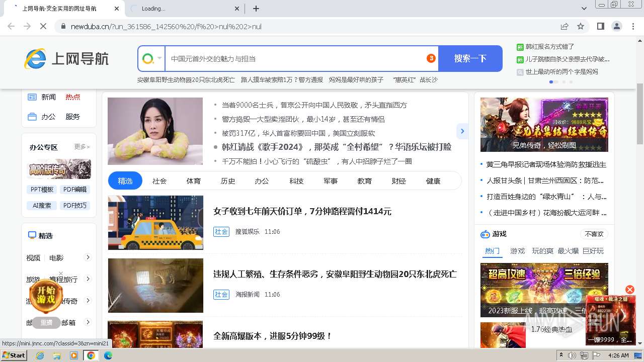Expand the 传奇 row arrow
Image resolution: width=644 pixels, height=362 pixels.
click(x=88, y=301)
